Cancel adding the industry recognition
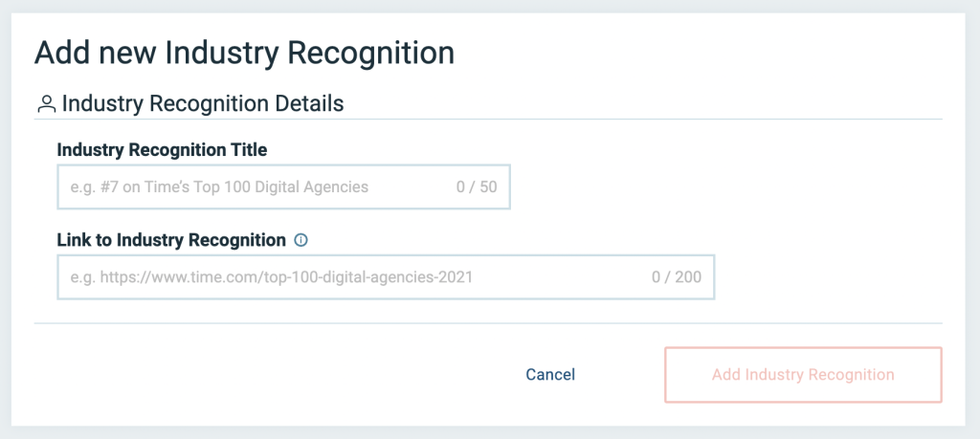The height and width of the screenshot is (439, 980). click(550, 375)
